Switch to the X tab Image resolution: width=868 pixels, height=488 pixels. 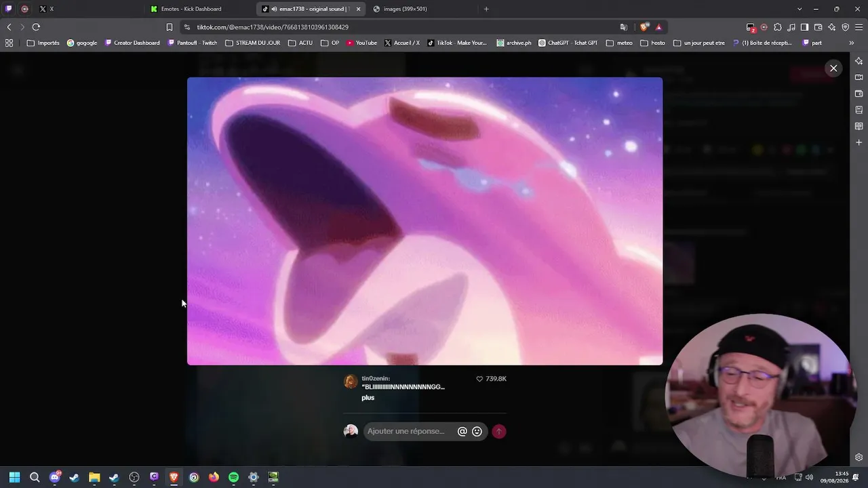pyautogui.click(x=88, y=9)
